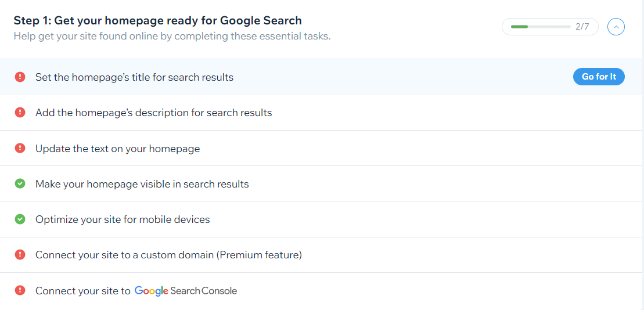Viewport: 644px width, 310px height.
Task: Click the Google Search Console logo
Action: [186, 291]
